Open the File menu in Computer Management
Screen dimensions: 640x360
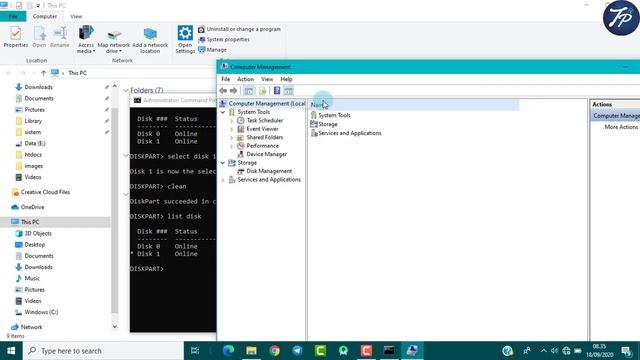click(225, 79)
